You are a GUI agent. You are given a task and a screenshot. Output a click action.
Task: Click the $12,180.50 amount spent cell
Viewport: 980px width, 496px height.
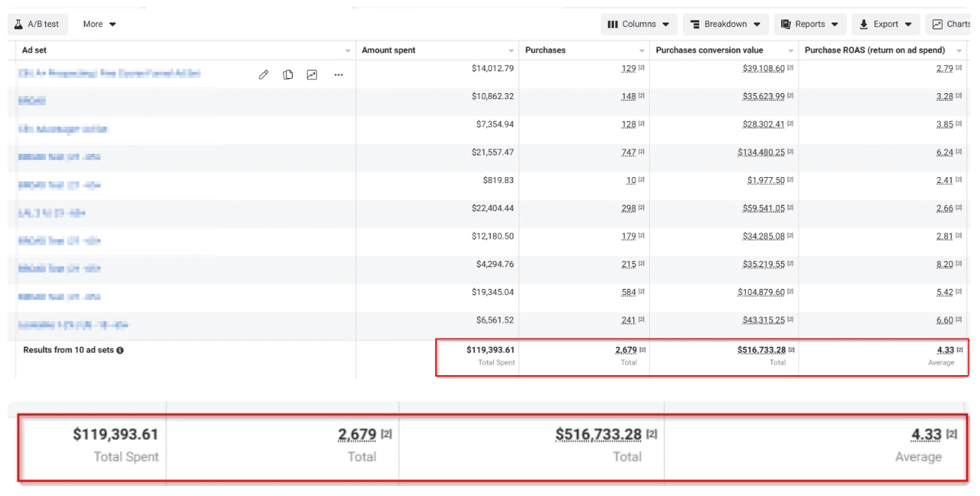coord(493,236)
